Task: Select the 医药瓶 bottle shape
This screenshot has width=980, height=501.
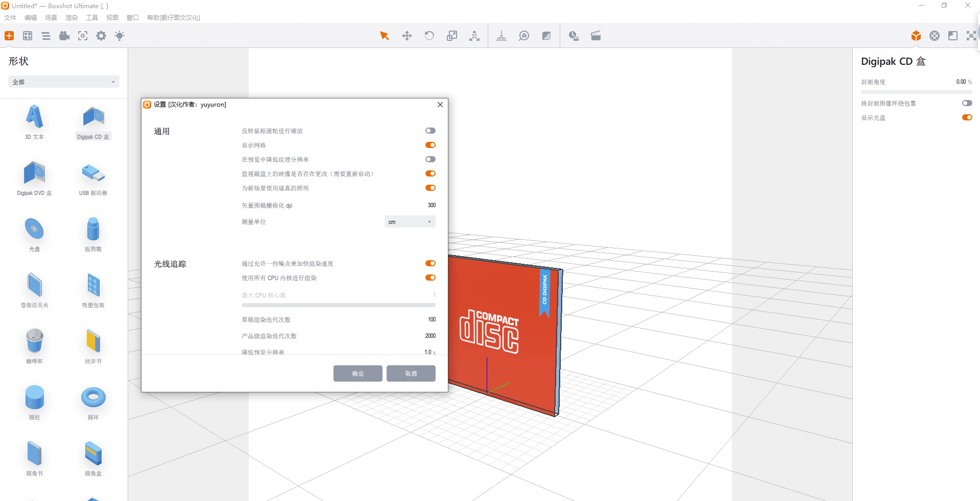Action: 93,234
